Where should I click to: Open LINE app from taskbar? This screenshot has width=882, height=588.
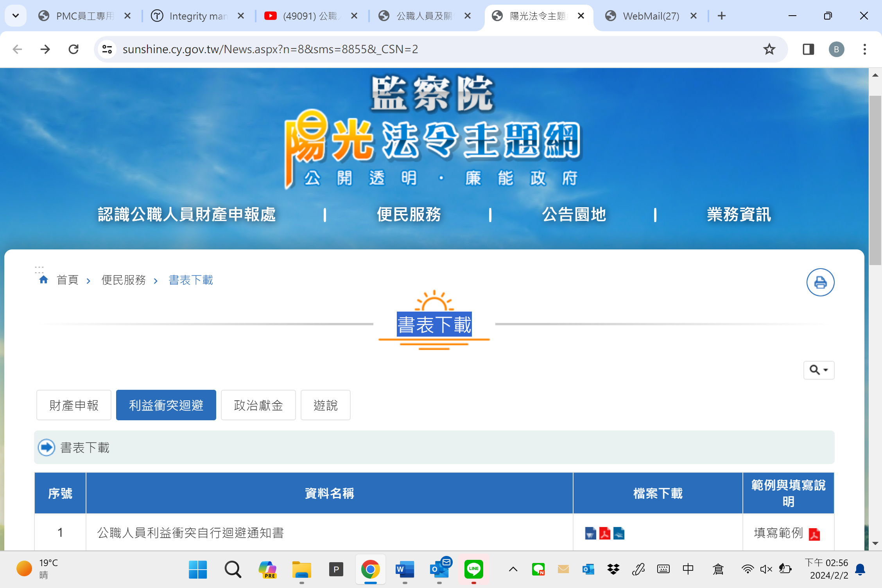(474, 570)
